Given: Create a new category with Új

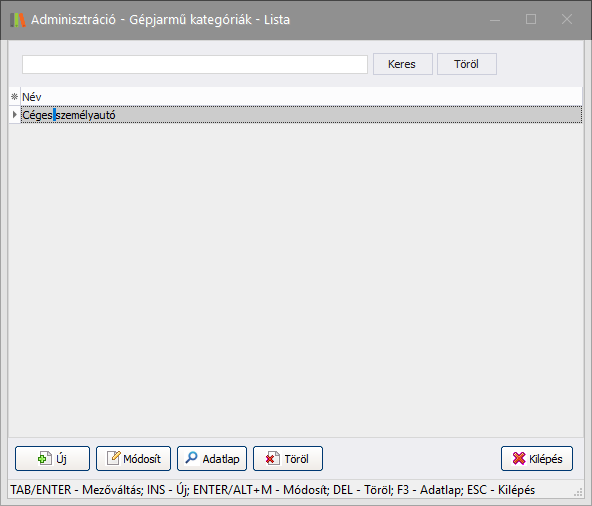Looking at the screenshot, I should (x=52, y=458).
